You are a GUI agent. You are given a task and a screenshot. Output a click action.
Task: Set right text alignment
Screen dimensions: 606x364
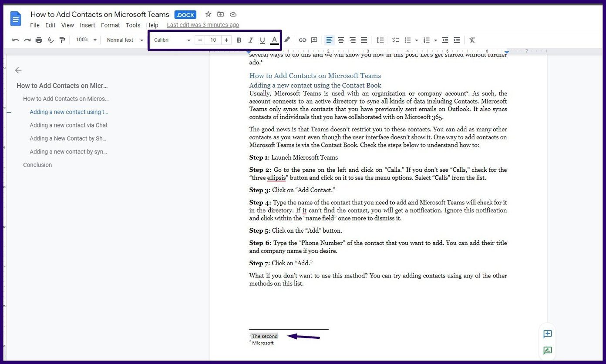[x=353, y=40]
